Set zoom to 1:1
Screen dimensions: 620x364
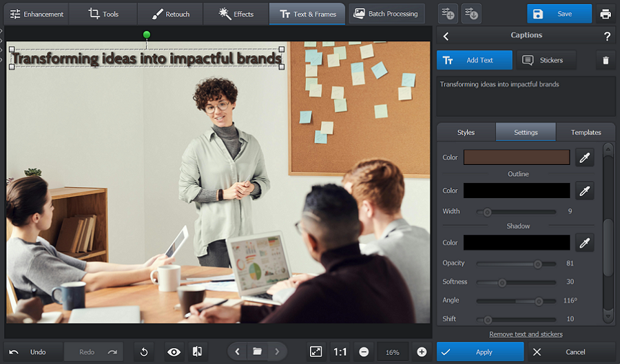340,352
